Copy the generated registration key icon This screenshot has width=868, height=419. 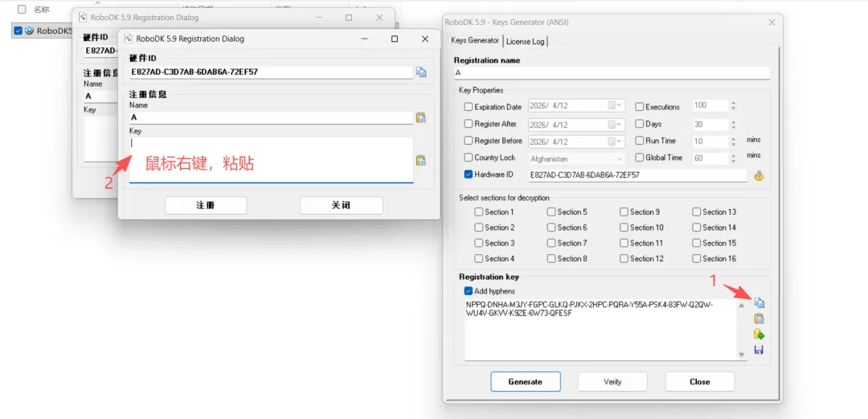tap(759, 302)
